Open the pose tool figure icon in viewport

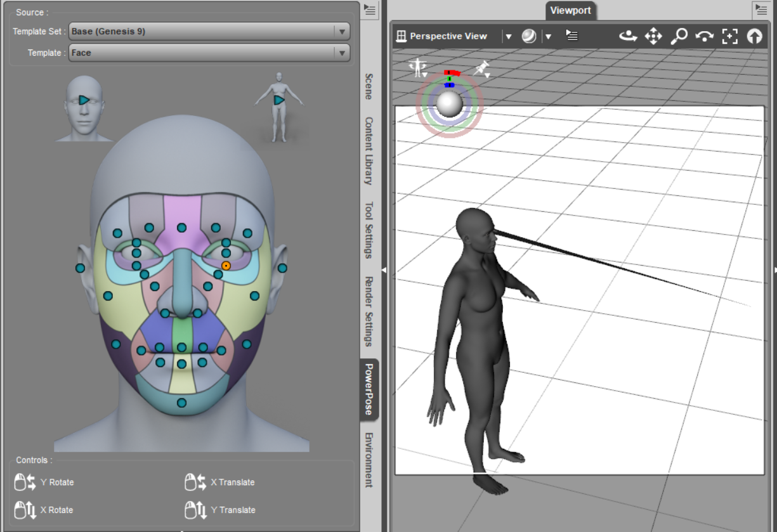[x=418, y=67]
